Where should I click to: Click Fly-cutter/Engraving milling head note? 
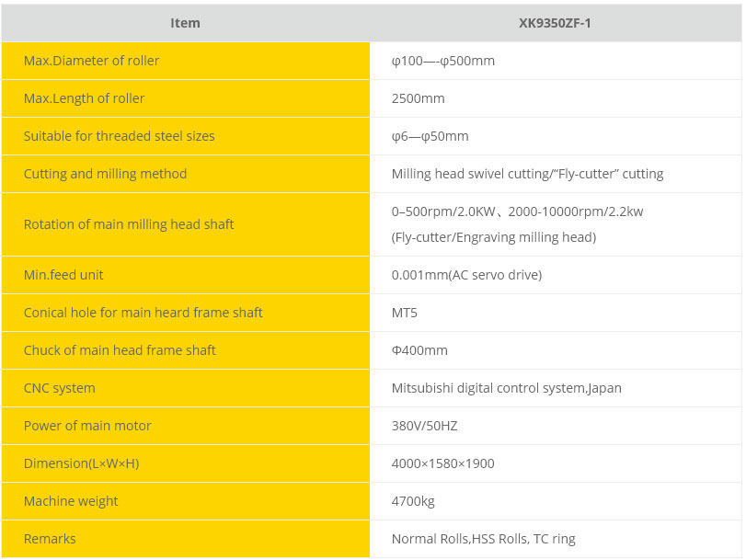[494, 237]
